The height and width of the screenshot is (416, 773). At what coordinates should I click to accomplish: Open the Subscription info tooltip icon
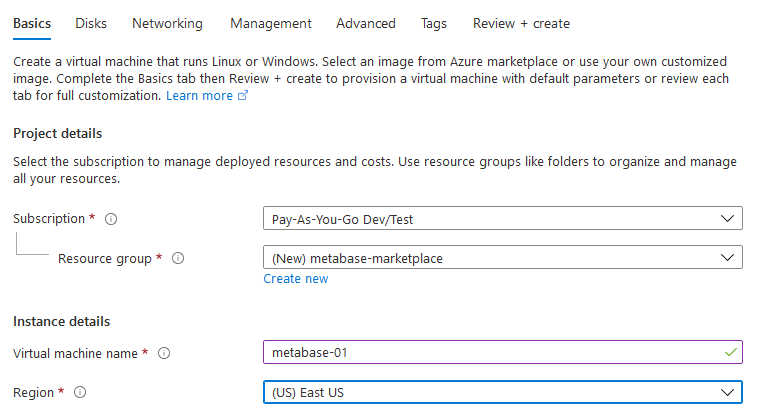point(111,219)
